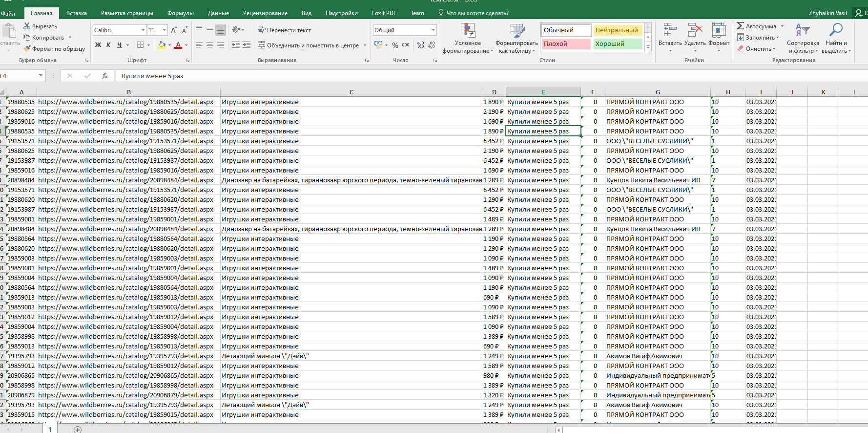Click the Cut scissors icon
The width and height of the screenshot is (868, 433).
click(x=27, y=26)
